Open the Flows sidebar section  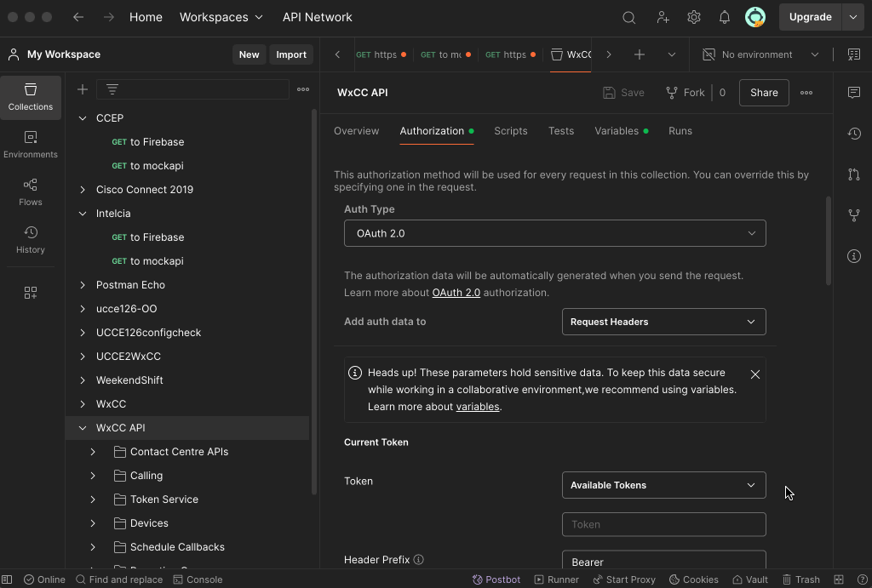pos(31,192)
